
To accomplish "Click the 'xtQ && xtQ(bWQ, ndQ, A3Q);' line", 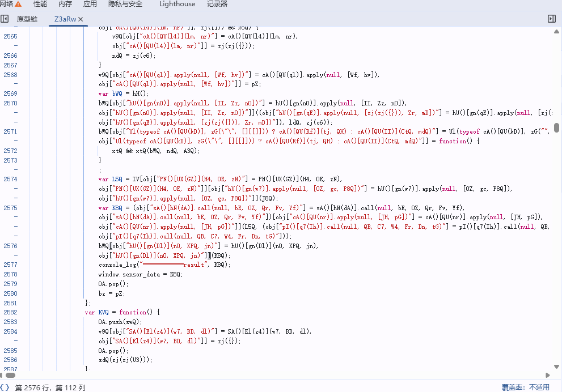I will coord(156,151).
